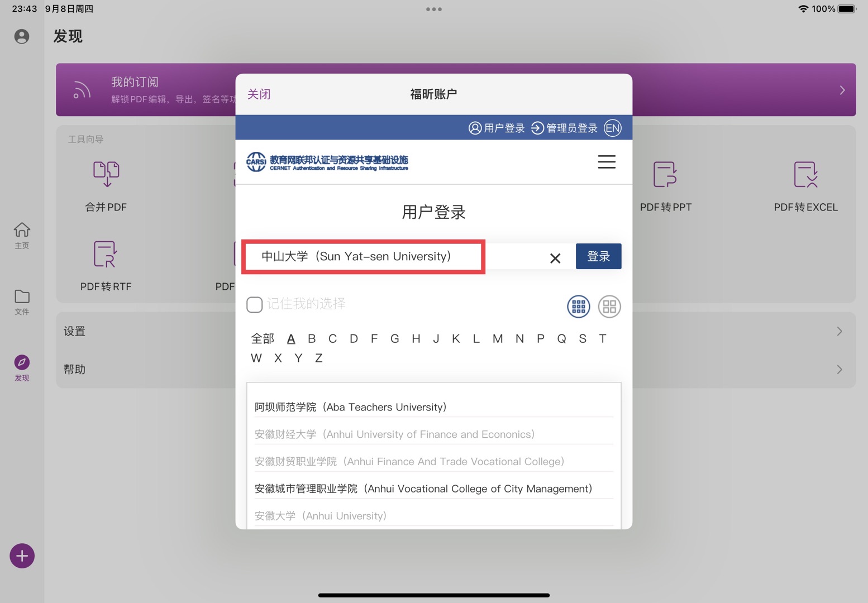This screenshot has height=603, width=868.
Task: Open the PDF转EXCEL conversion tool
Action: [805, 186]
